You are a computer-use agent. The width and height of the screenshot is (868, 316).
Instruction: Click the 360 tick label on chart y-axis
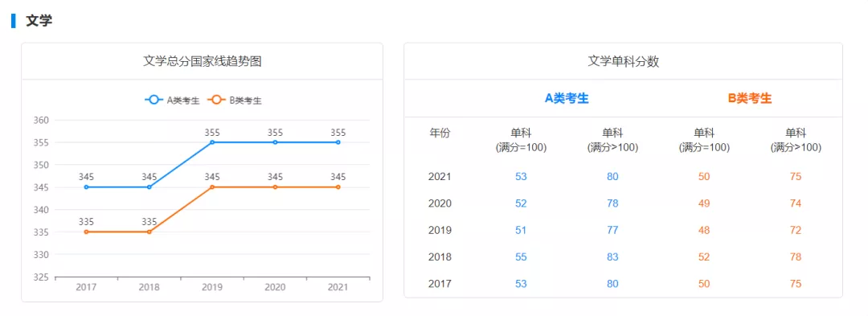(x=42, y=120)
